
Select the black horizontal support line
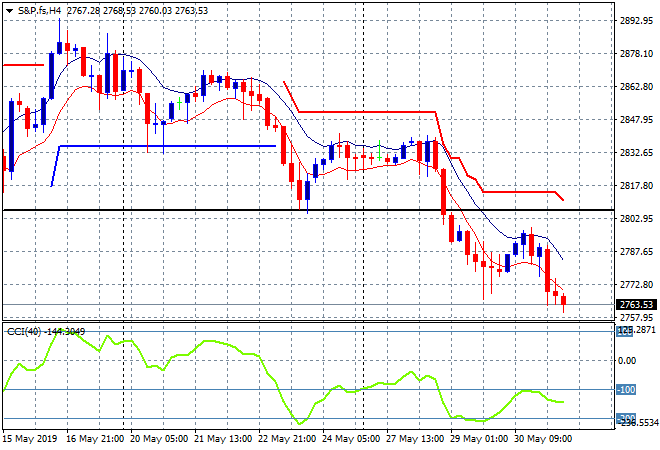308,210
